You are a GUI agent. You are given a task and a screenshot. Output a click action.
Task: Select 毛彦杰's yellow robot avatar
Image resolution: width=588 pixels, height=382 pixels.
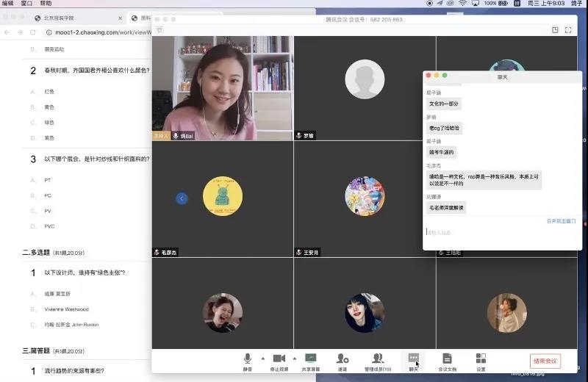(223, 196)
